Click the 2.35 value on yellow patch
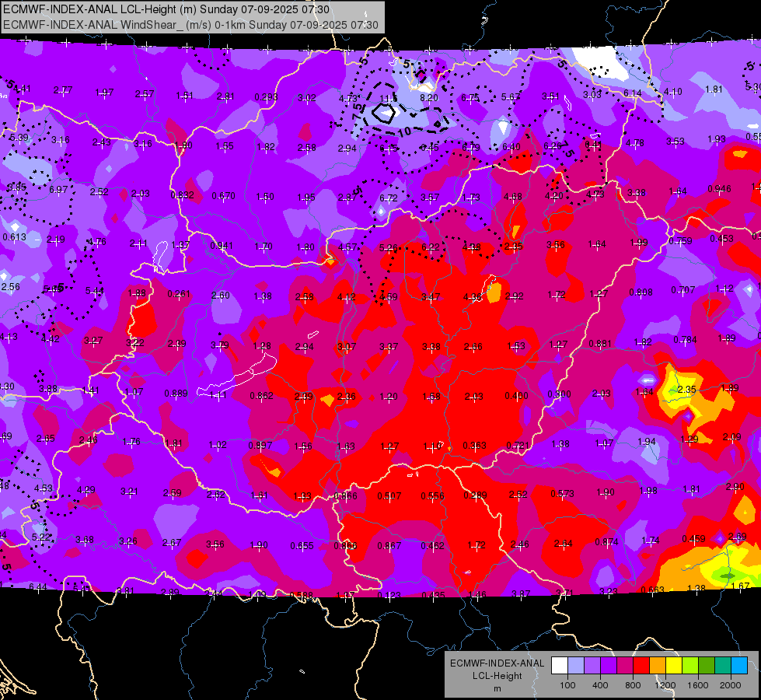 click(x=686, y=390)
